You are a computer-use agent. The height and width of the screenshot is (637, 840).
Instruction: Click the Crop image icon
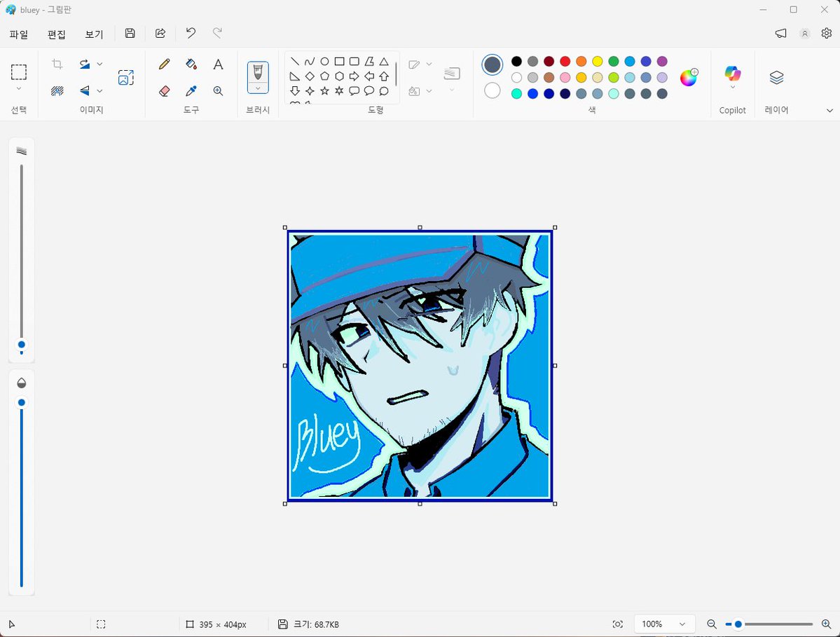pos(57,64)
